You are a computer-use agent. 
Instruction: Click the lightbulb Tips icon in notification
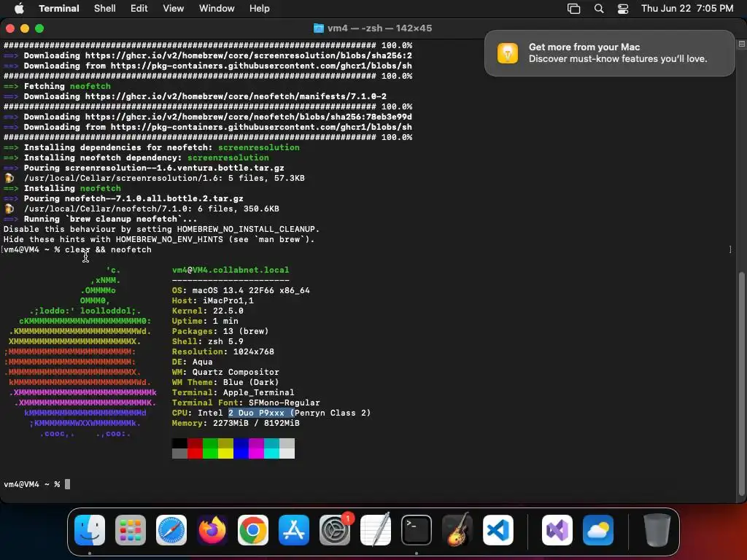508,52
